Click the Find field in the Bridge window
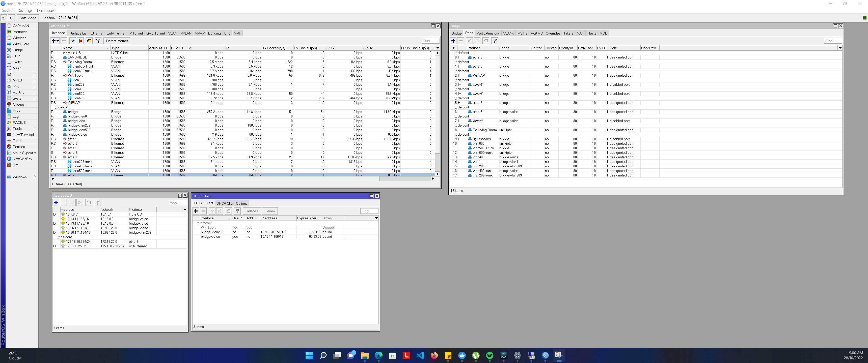This screenshot has width=868, height=363. [x=833, y=41]
